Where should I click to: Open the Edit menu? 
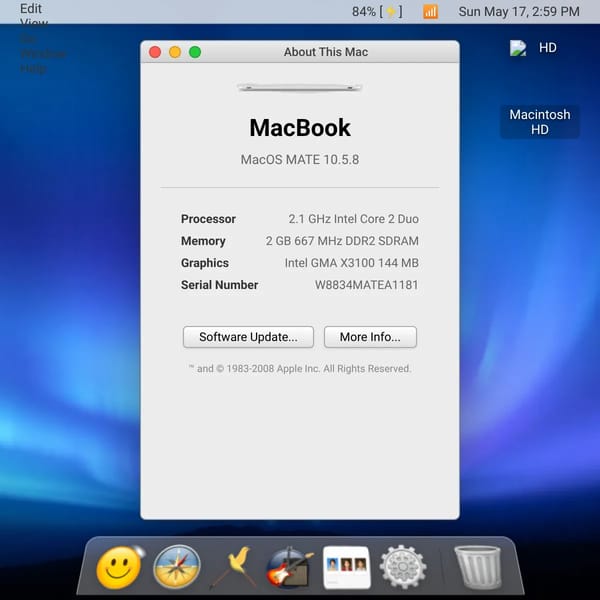click(x=31, y=8)
